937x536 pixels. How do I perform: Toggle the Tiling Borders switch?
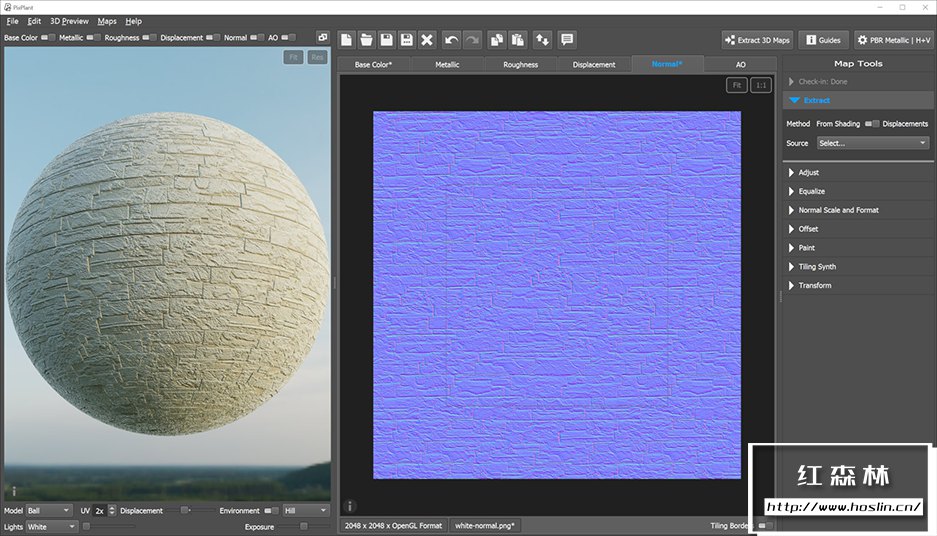click(766, 525)
